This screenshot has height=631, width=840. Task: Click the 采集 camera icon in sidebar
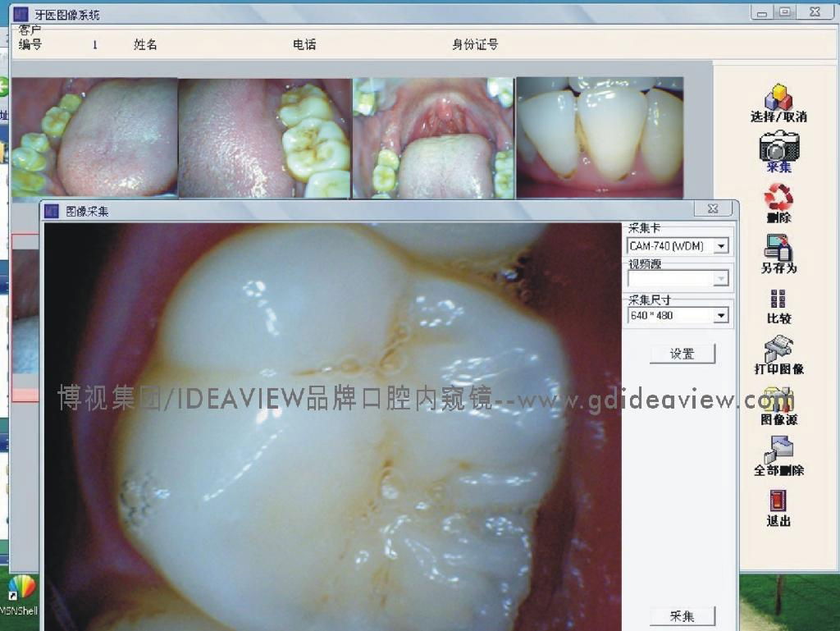[778, 148]
